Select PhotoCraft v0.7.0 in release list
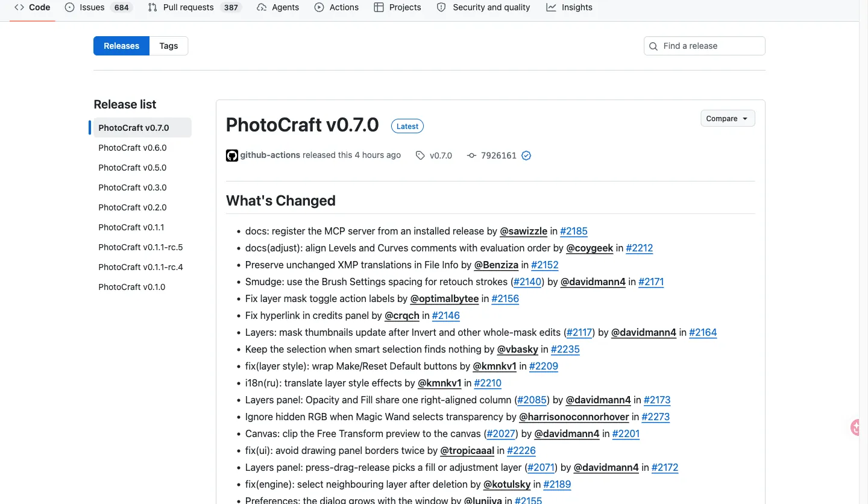The image size is (868, 504). 142,128
